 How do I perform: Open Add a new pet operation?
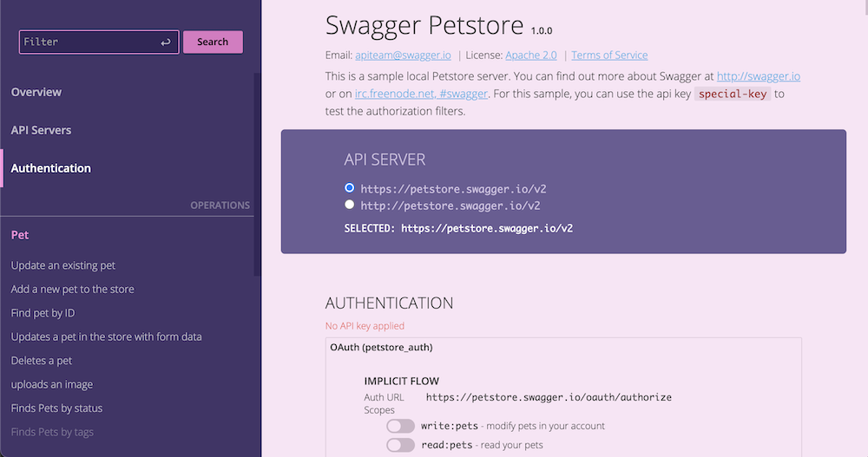[73, 289]
